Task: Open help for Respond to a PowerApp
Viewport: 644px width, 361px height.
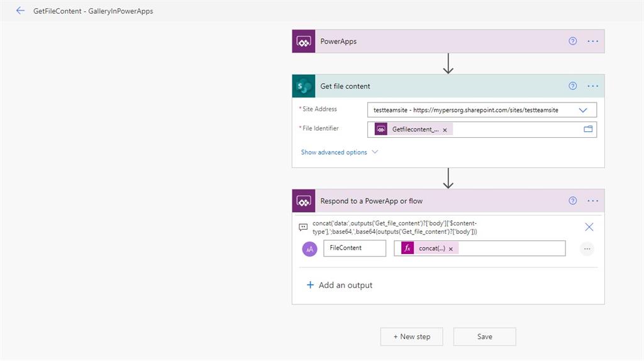Action: (572, 201)
